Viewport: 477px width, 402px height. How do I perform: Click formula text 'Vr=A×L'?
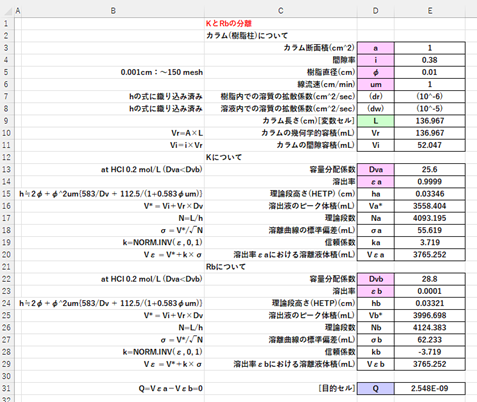pos(187,133)
